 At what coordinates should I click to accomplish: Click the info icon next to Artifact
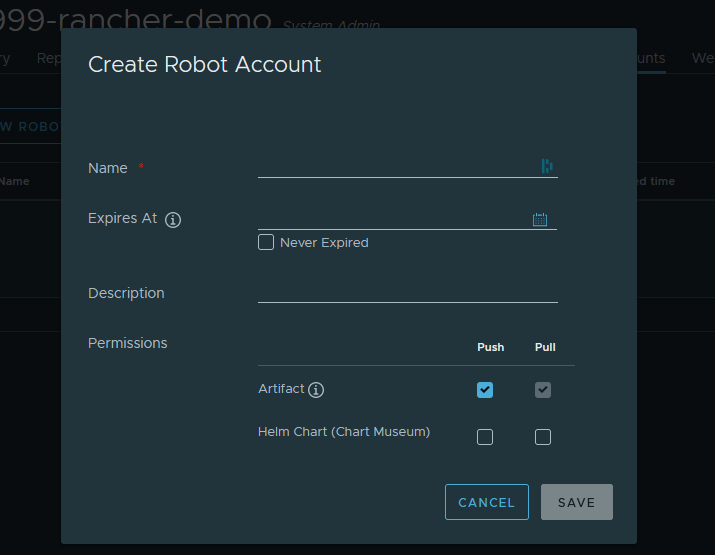click(x=317, y=390)
